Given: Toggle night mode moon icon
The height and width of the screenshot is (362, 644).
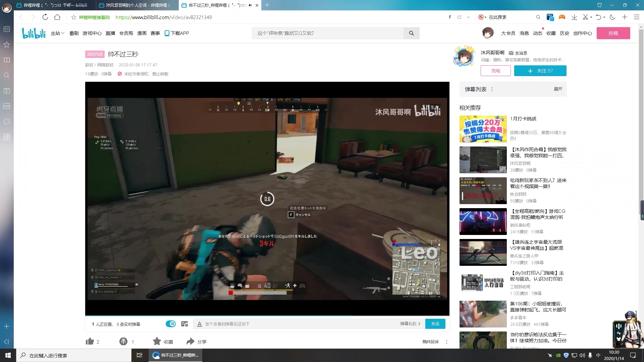Looking at the screenshot, I should (612, 17).
